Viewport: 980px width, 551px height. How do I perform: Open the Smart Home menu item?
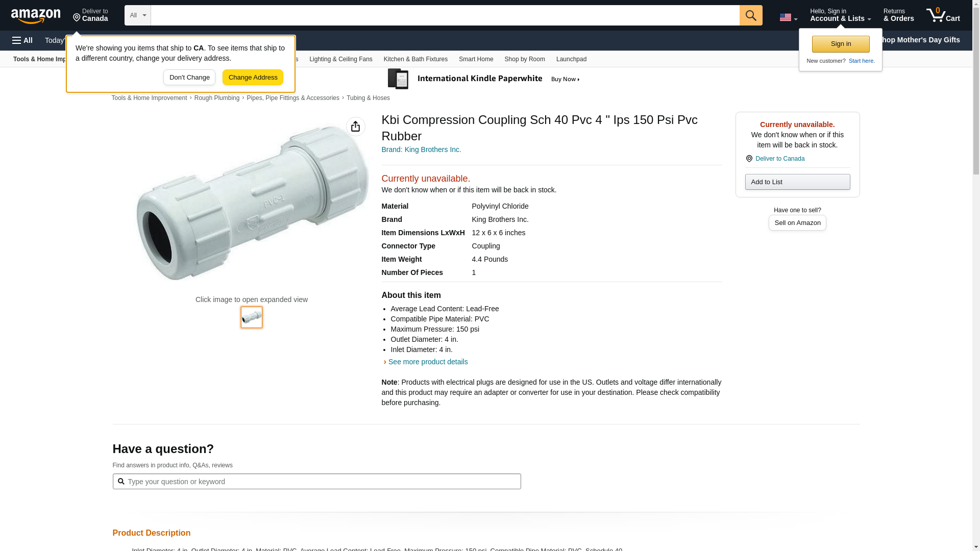click(x=476, y=59)
